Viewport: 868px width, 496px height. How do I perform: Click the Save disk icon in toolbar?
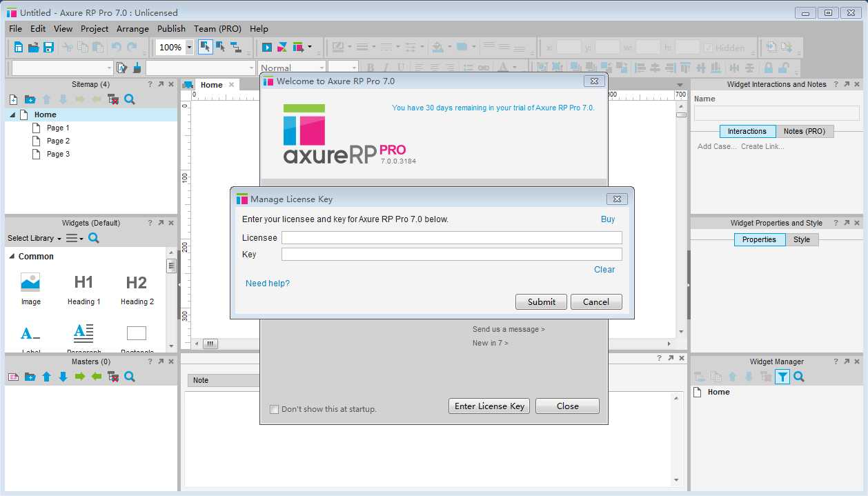click(x=48, y=48)
